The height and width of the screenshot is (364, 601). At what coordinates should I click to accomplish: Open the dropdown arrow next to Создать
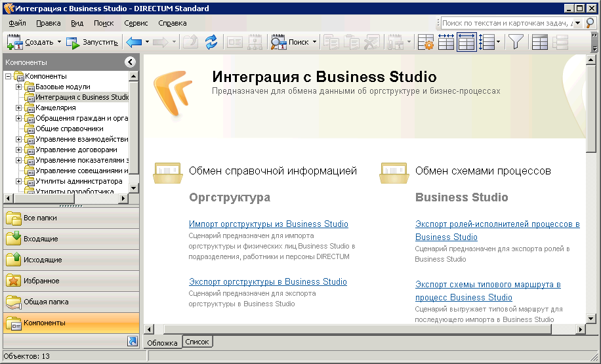click(59, 43)
